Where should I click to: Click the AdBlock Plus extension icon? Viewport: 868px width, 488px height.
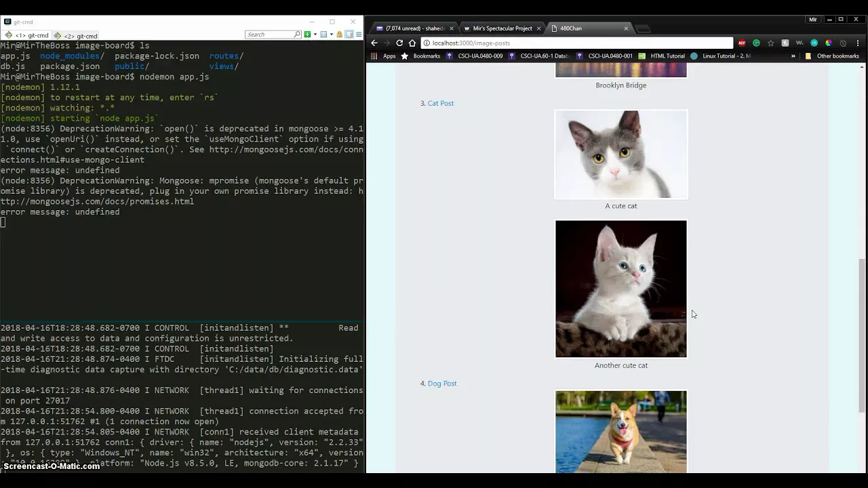click(742, 43)
